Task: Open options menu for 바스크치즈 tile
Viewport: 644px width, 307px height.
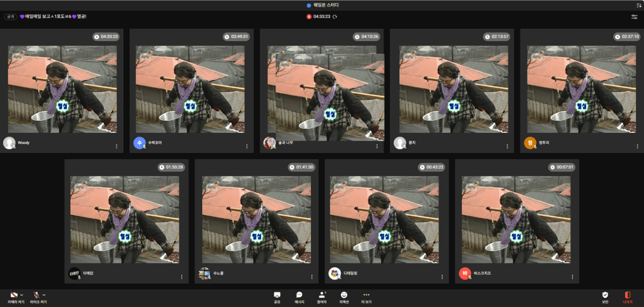Action: click(572, 277)
